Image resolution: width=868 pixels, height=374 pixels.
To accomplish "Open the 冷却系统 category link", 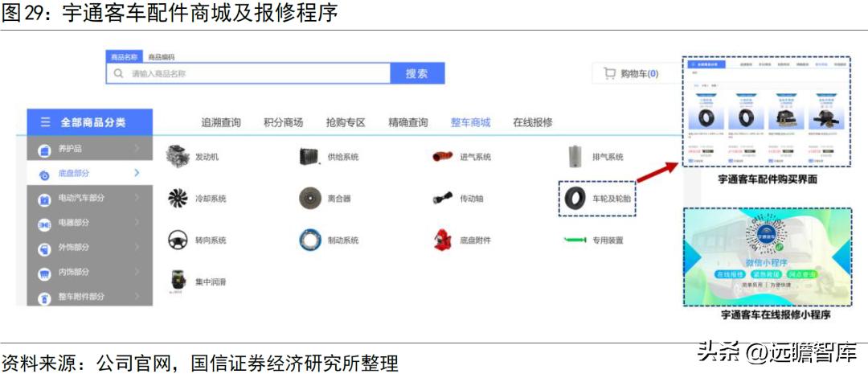I will [x=211, y=199].
